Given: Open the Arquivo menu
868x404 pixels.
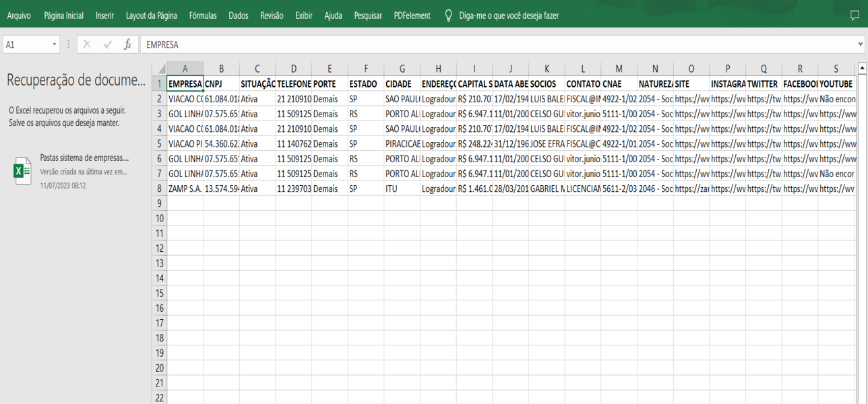Looking at the screenshot, I should coord(19,15).
